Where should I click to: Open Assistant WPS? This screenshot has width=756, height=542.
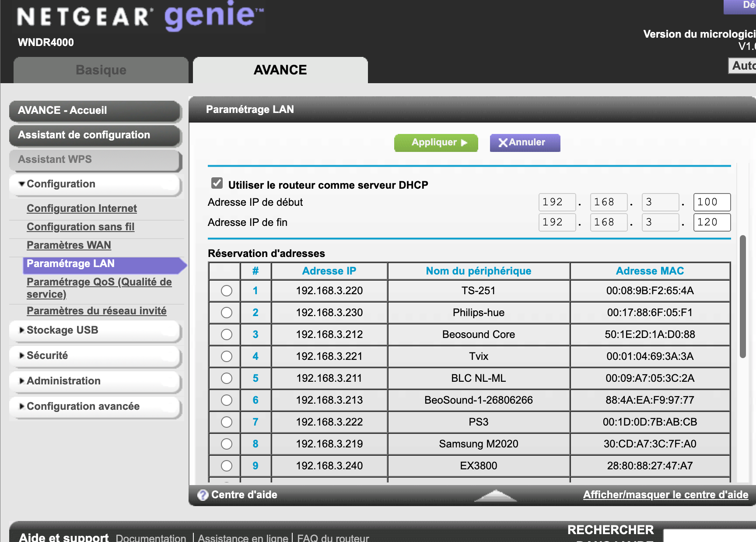[x=95, y=160]
